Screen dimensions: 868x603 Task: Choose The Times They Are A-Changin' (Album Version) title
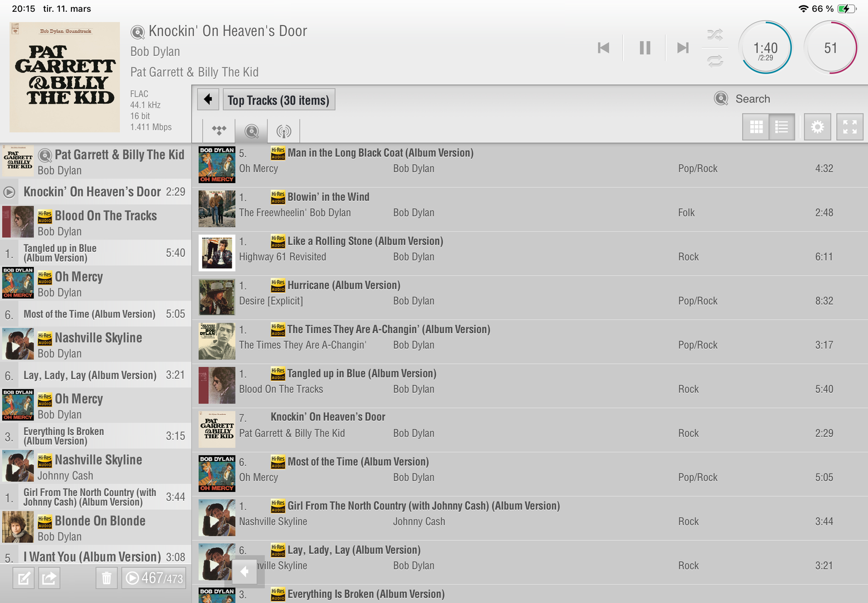(x=389, y=329)
